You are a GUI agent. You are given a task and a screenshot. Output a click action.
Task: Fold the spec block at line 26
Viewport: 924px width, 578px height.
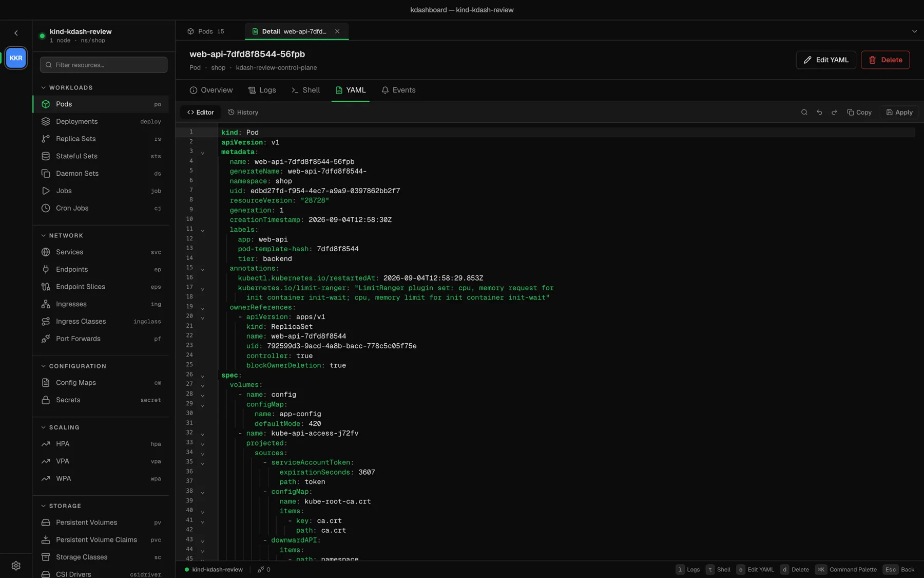203,376
